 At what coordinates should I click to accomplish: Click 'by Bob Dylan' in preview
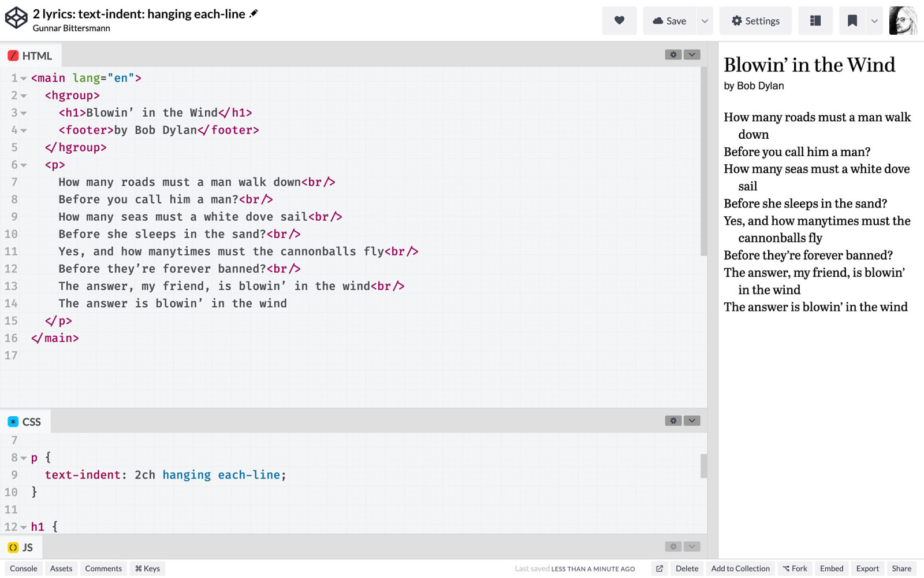click(x=754, y=86)
